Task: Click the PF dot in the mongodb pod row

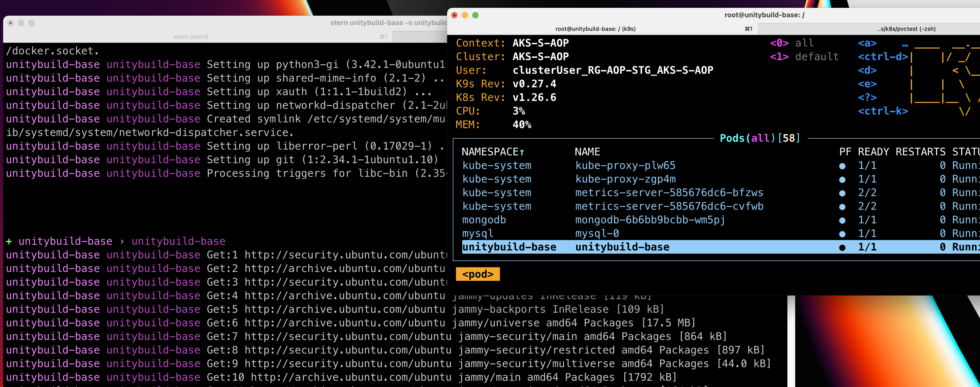Action: (x=842, y=220)
